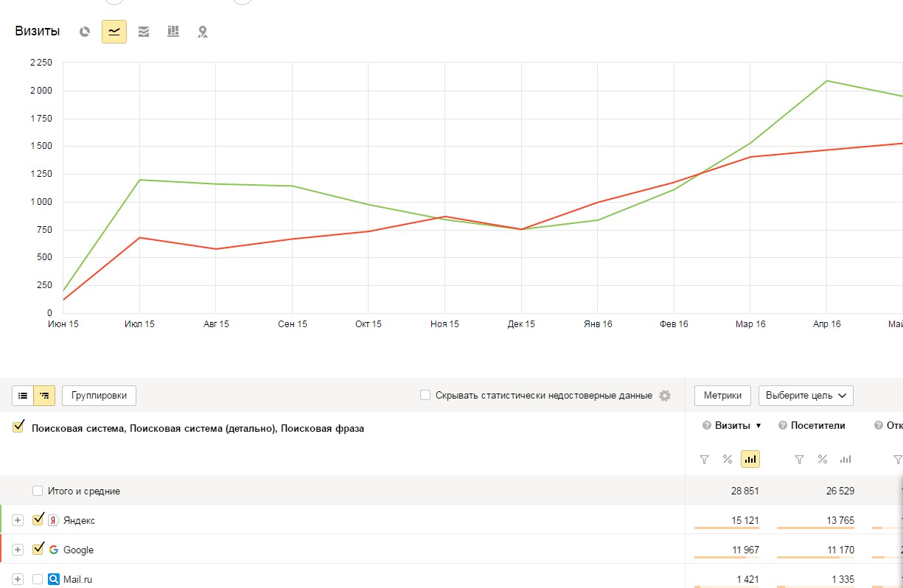903x588 pixels.
Task: Click the Метрики button
Action: (722, 396)
